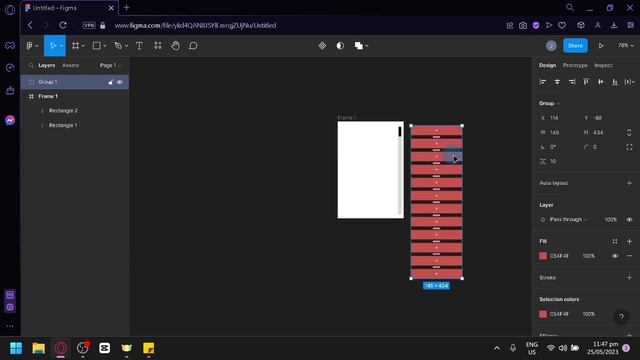This screenshot has height=360, width=640.
Task: Open the Page 1 dropdown
Action: tap(110, 65)
